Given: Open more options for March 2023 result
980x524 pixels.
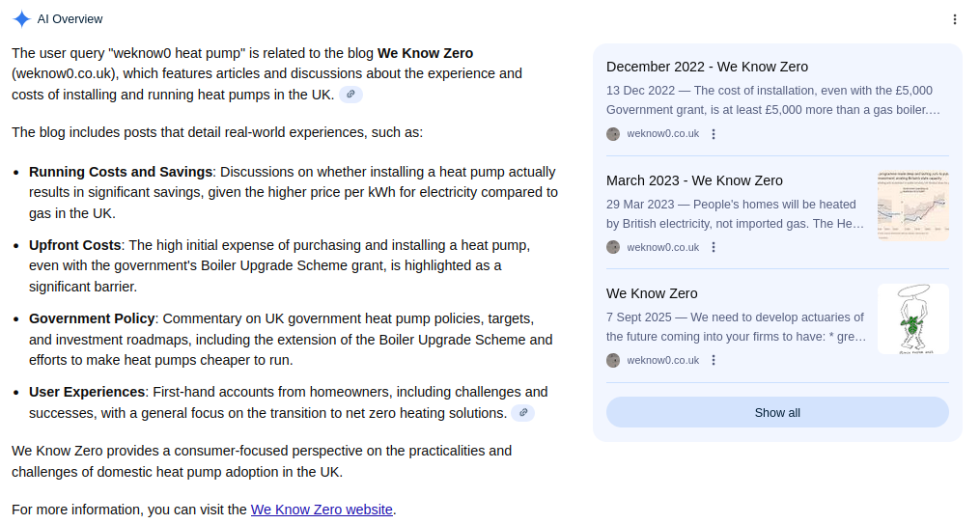Looking at the screenshot, I should [714, 247].
